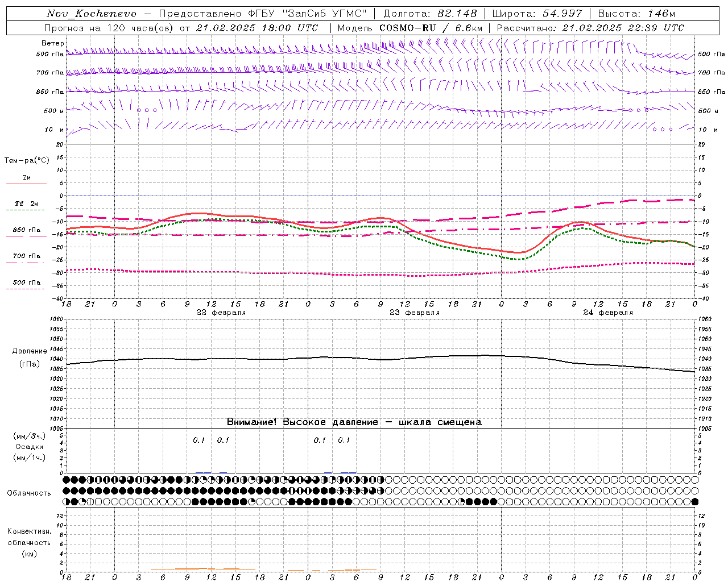Image resolution: width=728 pixels, height=582 pixels.
Task: Click the '22 февраля' date label
Action: tap(221, 313)
